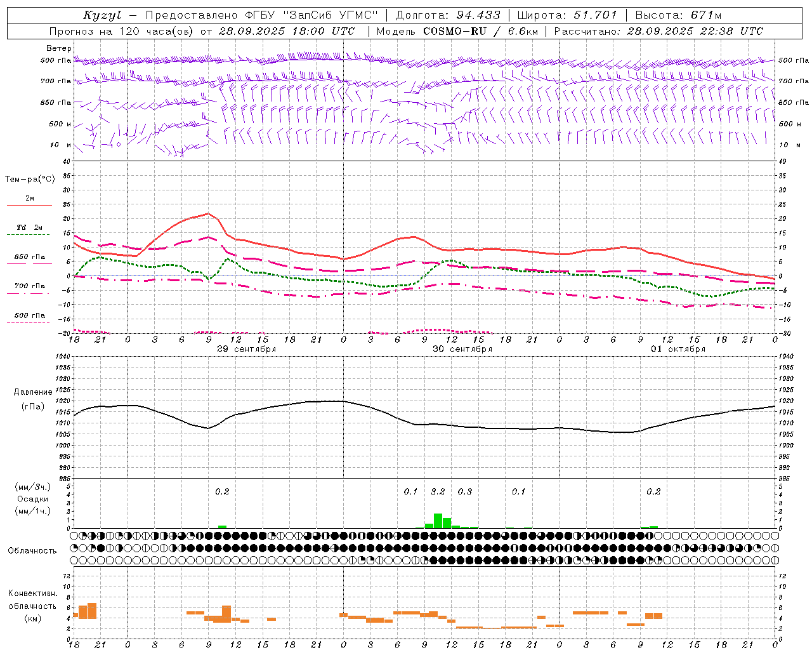Image resolution: width=812 pixels, height=650 pixels.
Task: Click the "Давление" pressure panel label
Action: coord(33,392)
